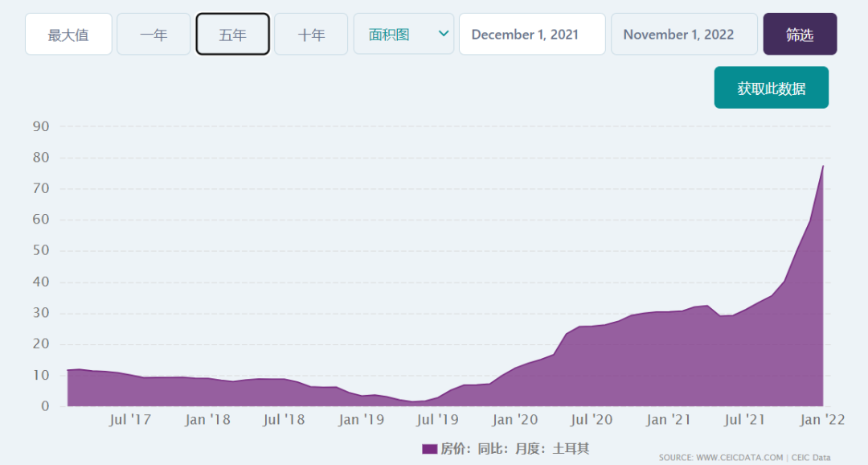Click the 获取此数据 button

pyautogui.click(x=771, y=88)
